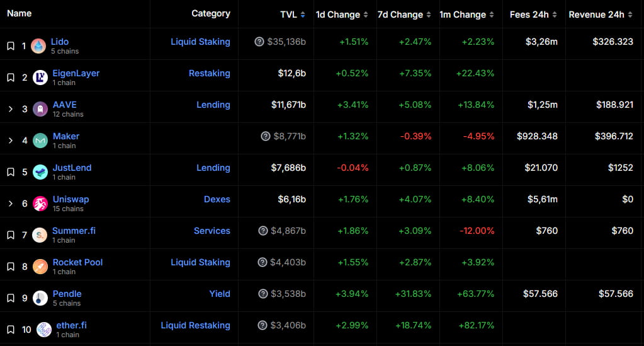644x346 pixels.
Task: Click the Maker logo icon
Action: click(40, 140)
